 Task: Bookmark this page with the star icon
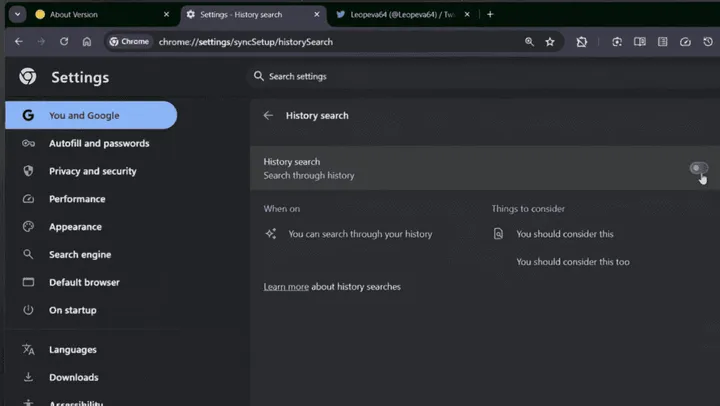click(x=550, y=42)
